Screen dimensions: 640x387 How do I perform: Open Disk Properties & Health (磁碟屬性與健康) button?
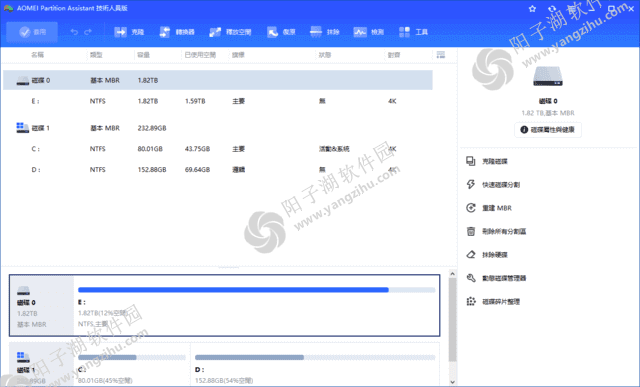(x=548, y=130)
